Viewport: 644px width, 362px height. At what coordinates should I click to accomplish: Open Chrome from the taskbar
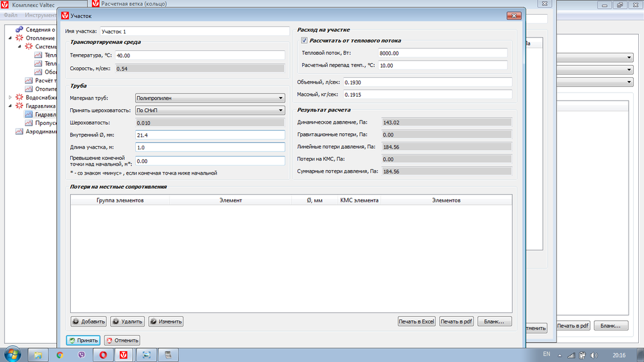[60, 355]
